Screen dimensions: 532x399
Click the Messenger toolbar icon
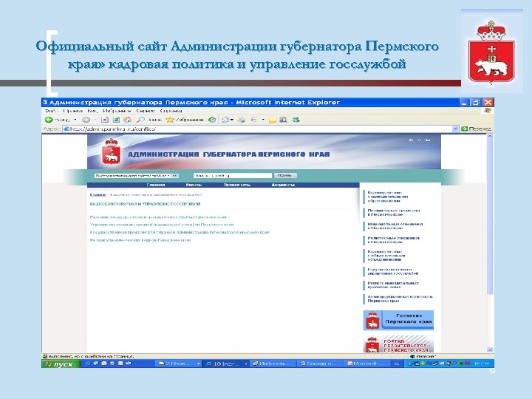pos(296,120)
